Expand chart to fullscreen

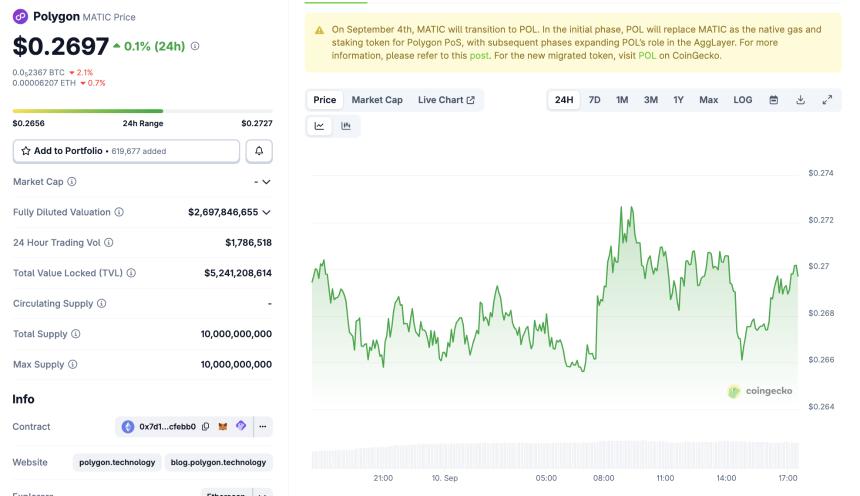827,100
